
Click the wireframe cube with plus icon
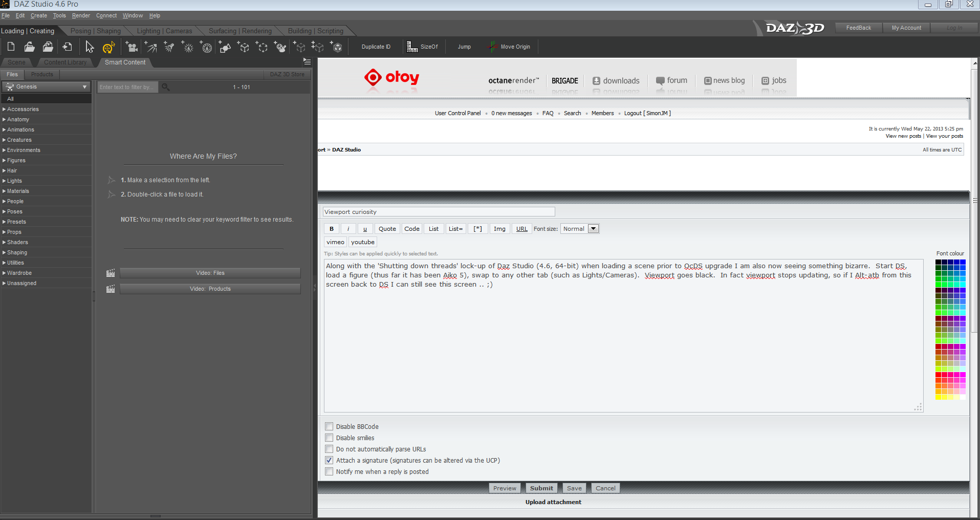(244, 48)
